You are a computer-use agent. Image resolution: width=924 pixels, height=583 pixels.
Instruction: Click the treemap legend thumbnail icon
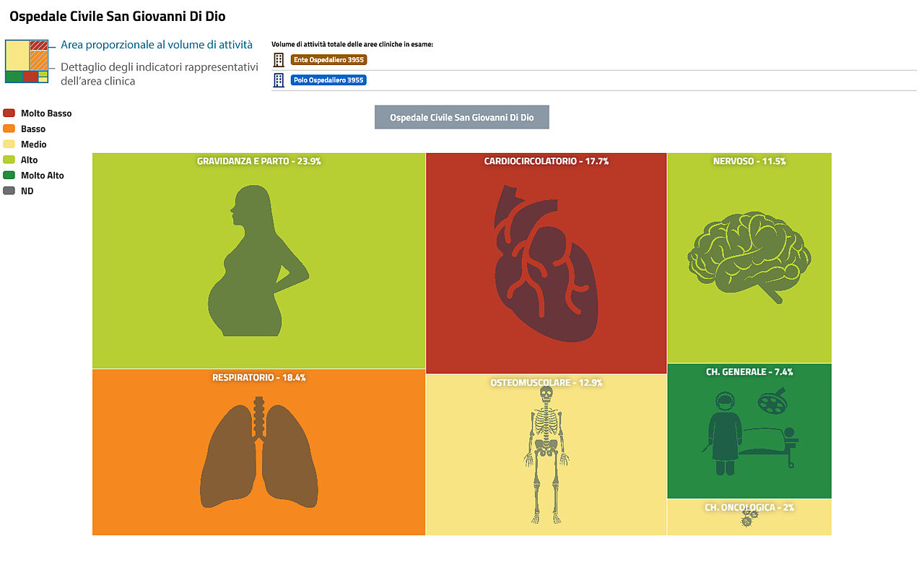tap(27, 61)
